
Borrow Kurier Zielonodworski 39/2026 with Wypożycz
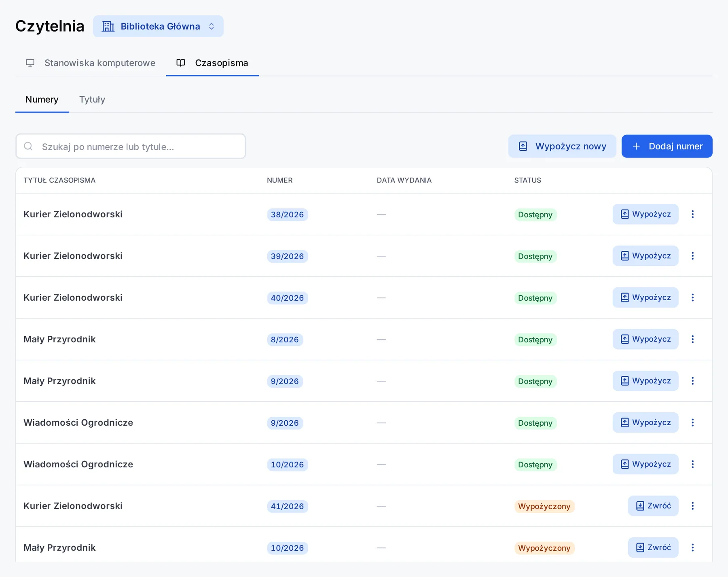(645, 256)
